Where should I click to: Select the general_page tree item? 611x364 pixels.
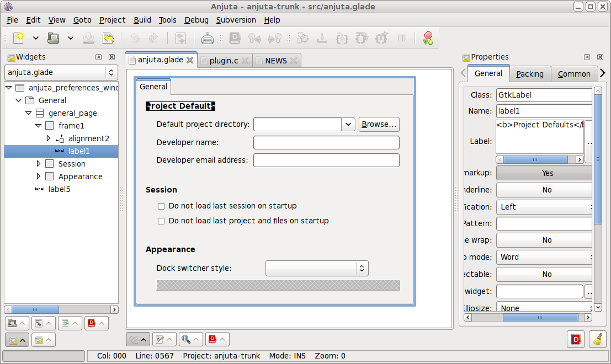(72, 113)
